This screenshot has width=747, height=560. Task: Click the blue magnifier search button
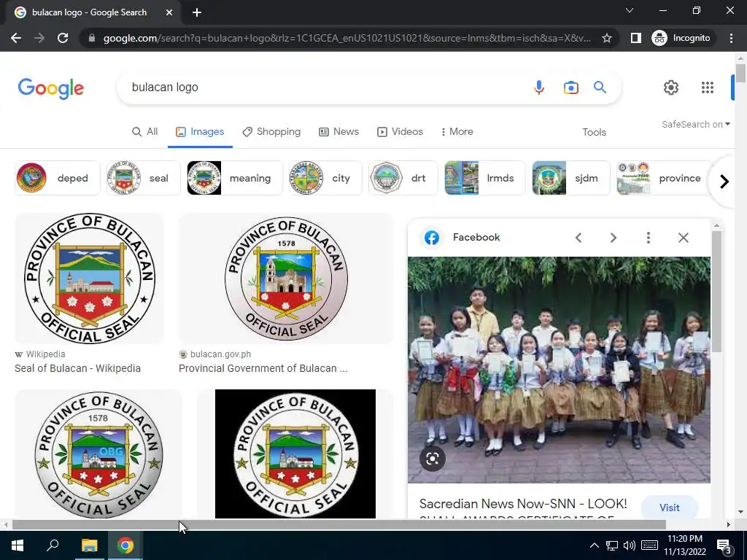(600, 87)
